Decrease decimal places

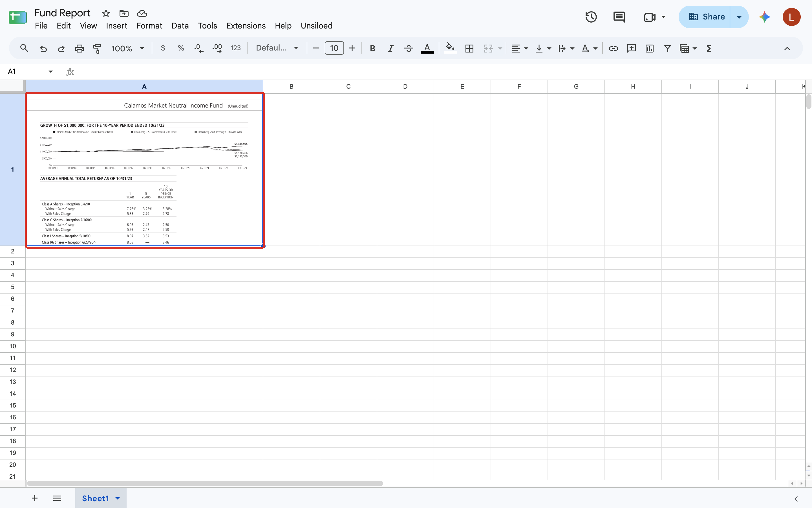(199, 48)
